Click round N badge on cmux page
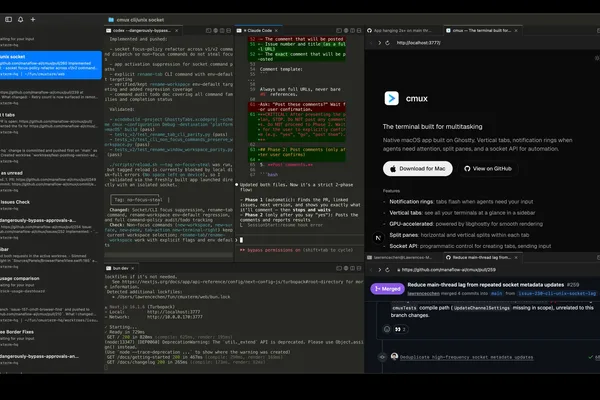 (378, 238)
